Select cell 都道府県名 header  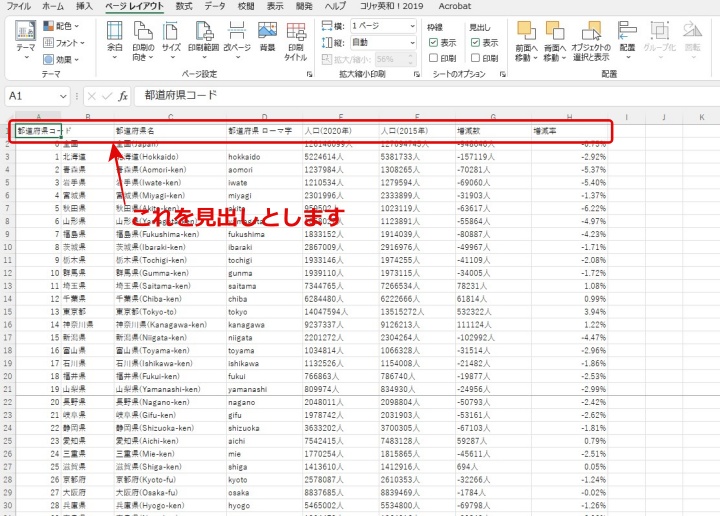click(170, 131)
